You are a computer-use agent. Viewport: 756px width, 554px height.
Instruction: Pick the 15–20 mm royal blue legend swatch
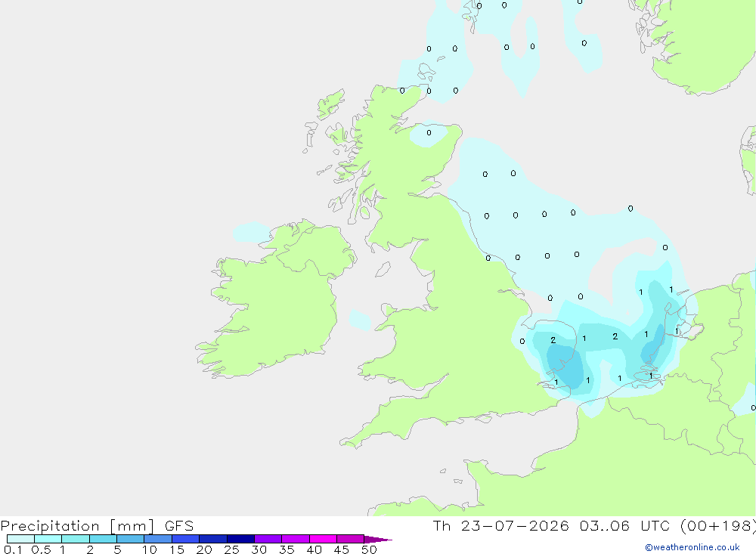point(185,539)
